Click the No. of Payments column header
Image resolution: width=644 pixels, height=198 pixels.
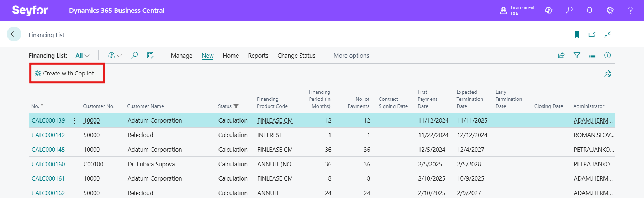tap(359, 103)
